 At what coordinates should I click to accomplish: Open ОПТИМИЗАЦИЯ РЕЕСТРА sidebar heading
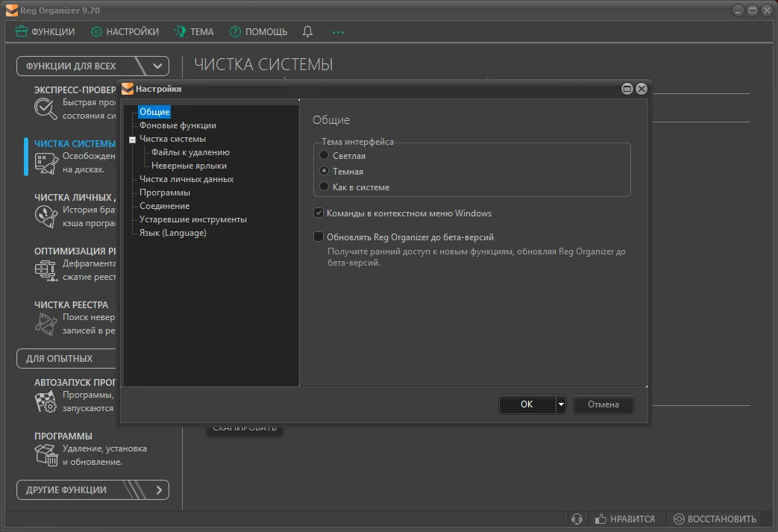[75, 251]
